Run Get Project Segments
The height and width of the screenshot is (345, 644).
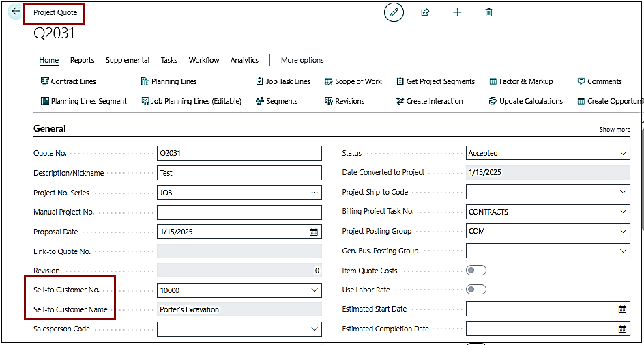436,81
